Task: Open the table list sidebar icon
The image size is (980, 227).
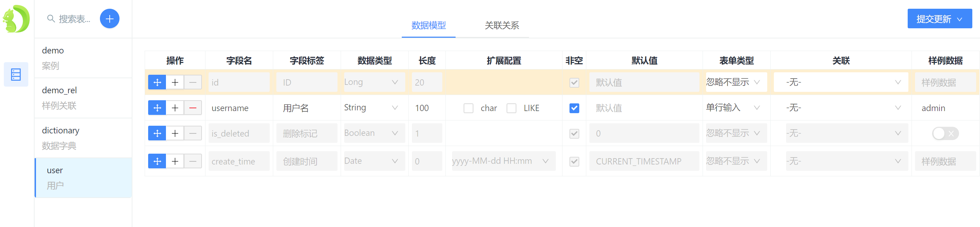Action: tap(16, 74)
